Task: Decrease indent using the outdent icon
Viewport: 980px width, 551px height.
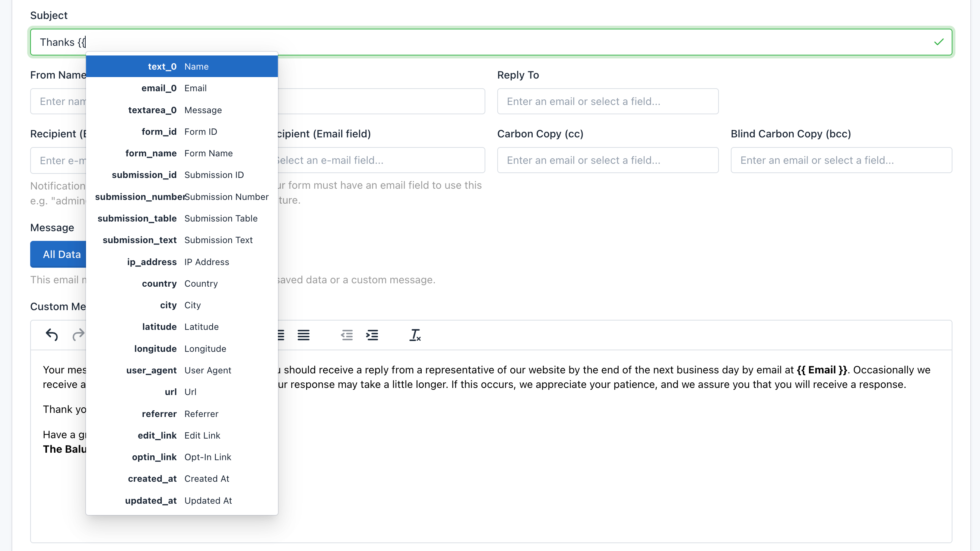Action: tap(346, 335)
